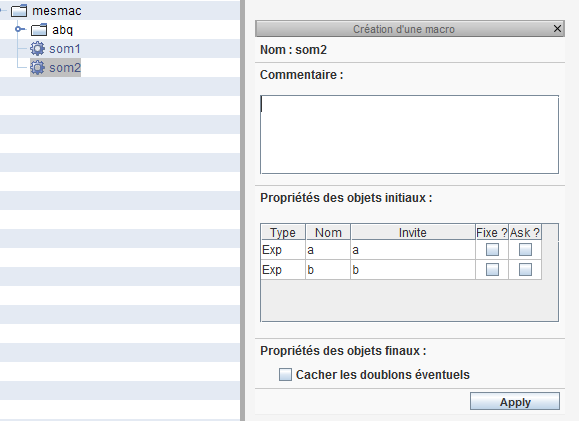The width and height of the screenshot is (579, 421).
Task: Expand the abq folder node
Action: [18, 29]
